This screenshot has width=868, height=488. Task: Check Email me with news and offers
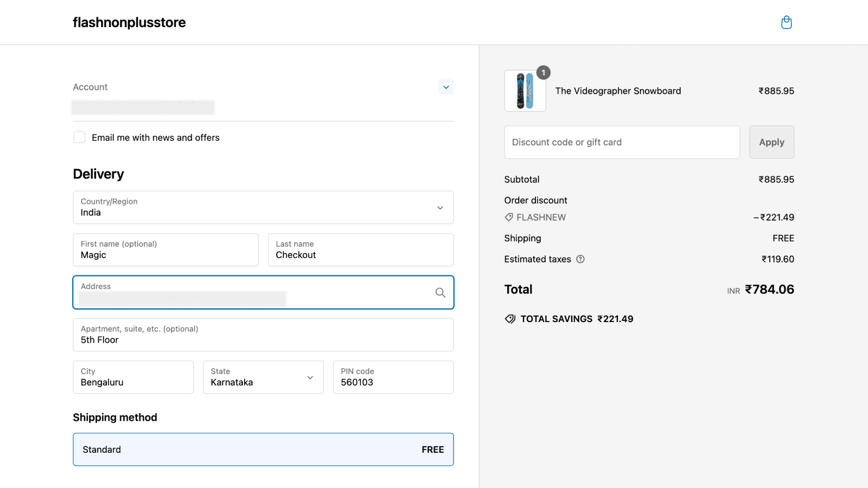tap(80, 138)
